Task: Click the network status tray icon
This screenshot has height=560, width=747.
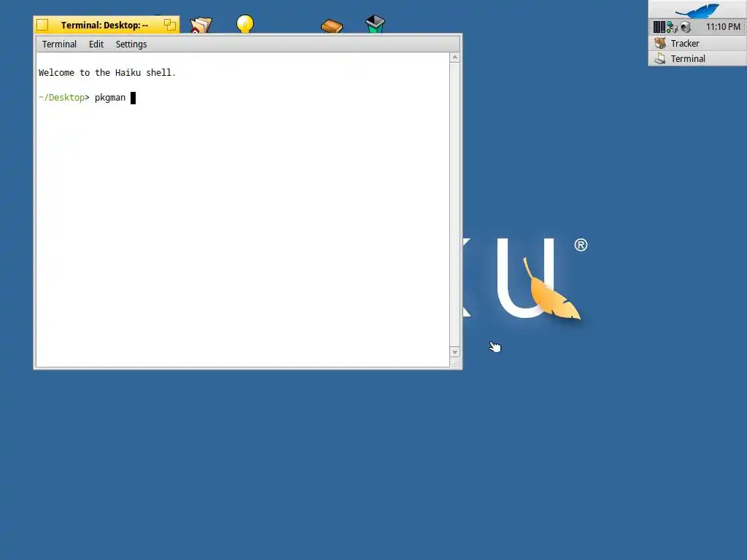Action: [672, 27]
